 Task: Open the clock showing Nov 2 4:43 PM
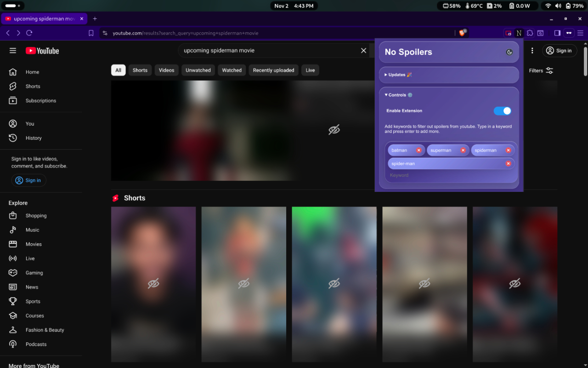[294, 6]
